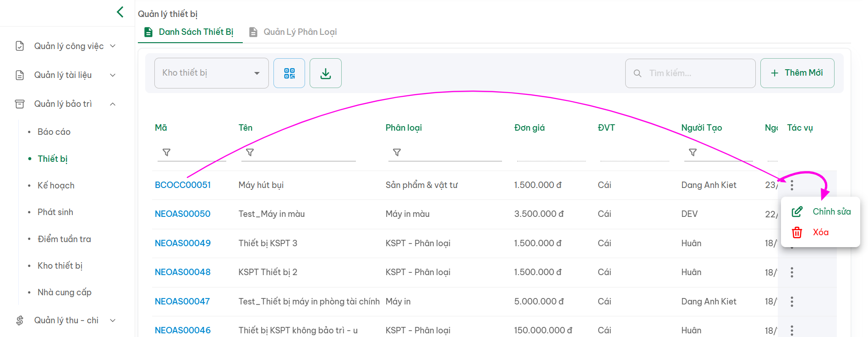Click the Thêm Mới button
This screenshot has width=868, height=337.
(x=797, y=73)
